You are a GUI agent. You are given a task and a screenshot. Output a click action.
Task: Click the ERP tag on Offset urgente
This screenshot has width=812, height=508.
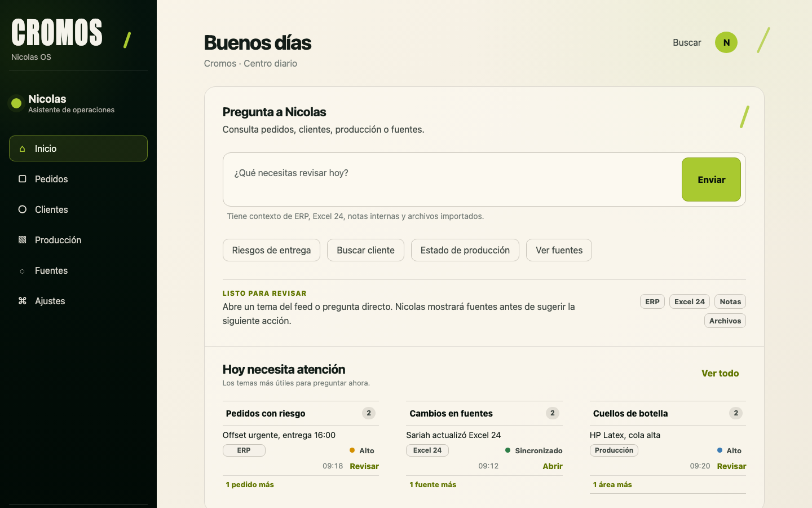click(x=244, y=450)
